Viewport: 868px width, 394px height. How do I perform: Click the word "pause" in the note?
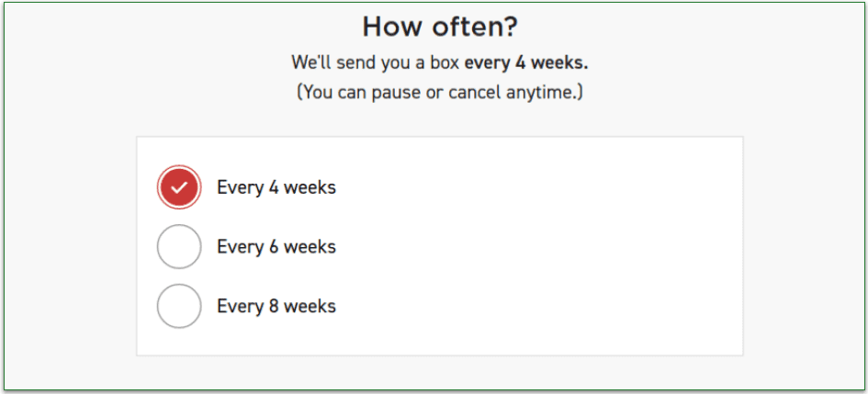395,93
